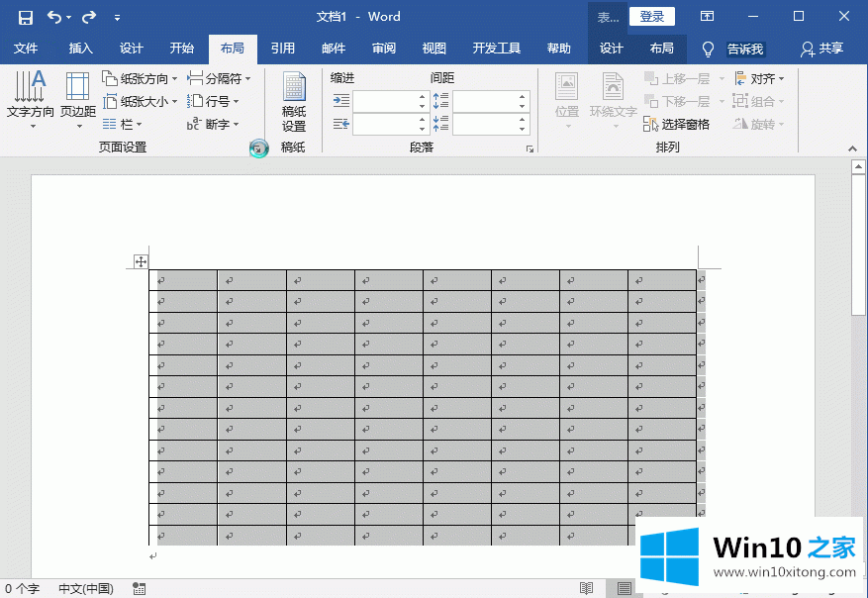The width and height of the screenshot is (868, 598).
Task: Open the 栏 columns dropdown
Action: pyautogui.click(x=124, y=125)
